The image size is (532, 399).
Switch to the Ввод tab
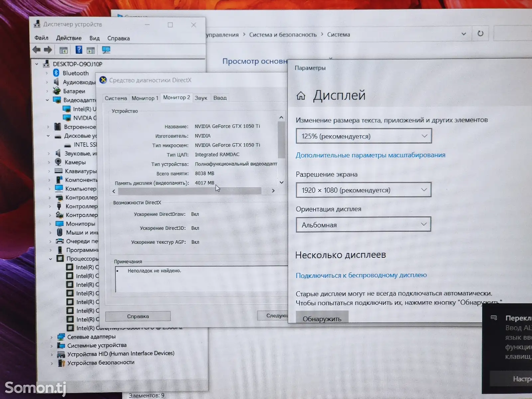pos(220,98)
